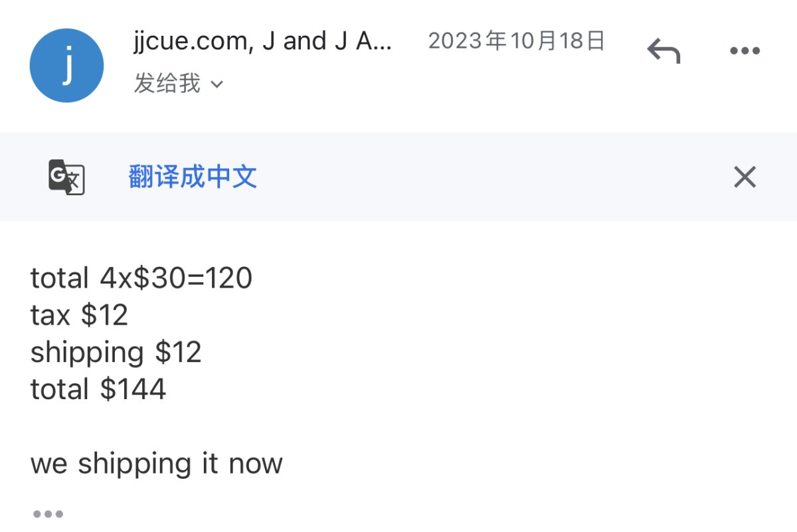The image size is (797, 532).
Task: Click the "we shipping it now" sentence
Action: click(156, 464)
